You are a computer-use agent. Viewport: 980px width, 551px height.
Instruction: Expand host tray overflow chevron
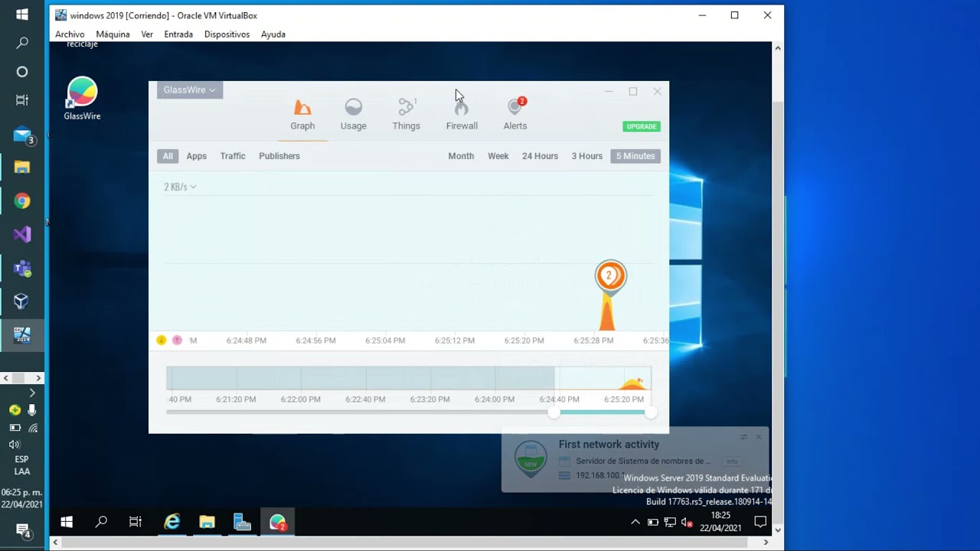(31, 393)
